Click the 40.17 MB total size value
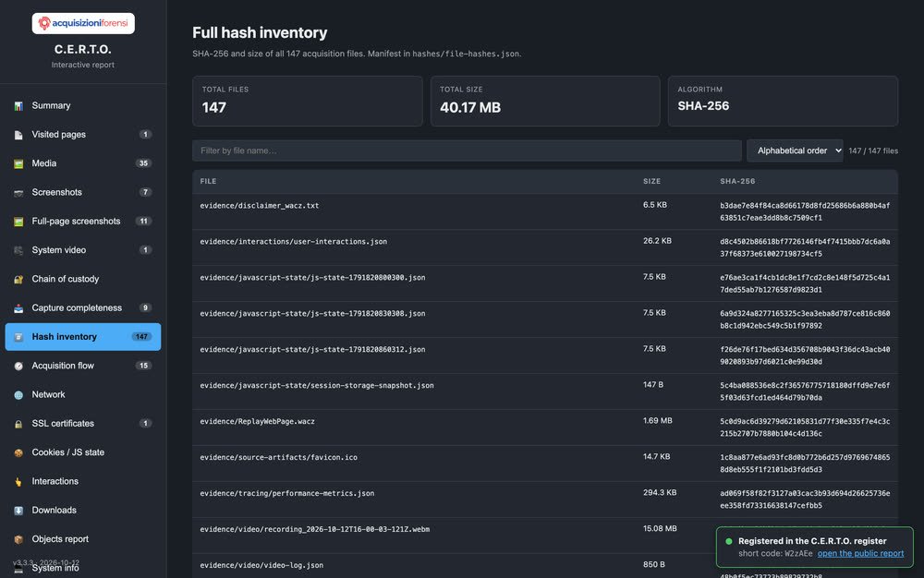924x578 pixels. tap(470, 108)
